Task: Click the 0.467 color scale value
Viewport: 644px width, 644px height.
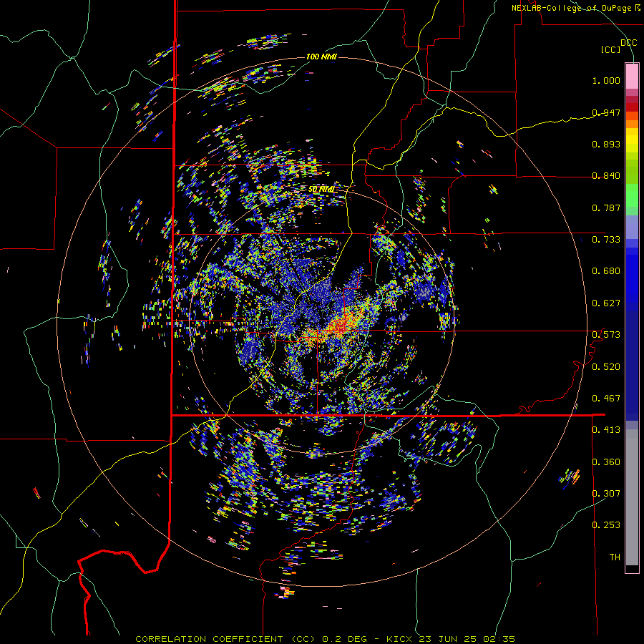Action: click(x=606, y=398)
